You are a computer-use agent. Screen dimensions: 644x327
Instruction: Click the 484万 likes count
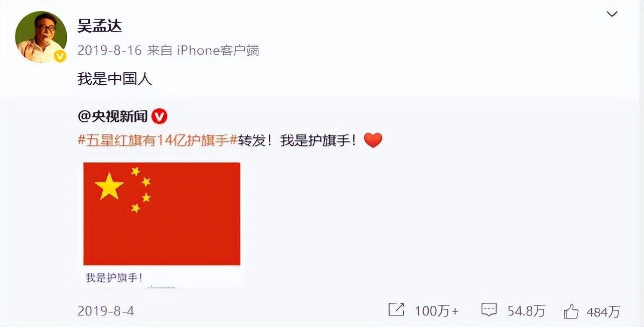[x=603, y=311]
